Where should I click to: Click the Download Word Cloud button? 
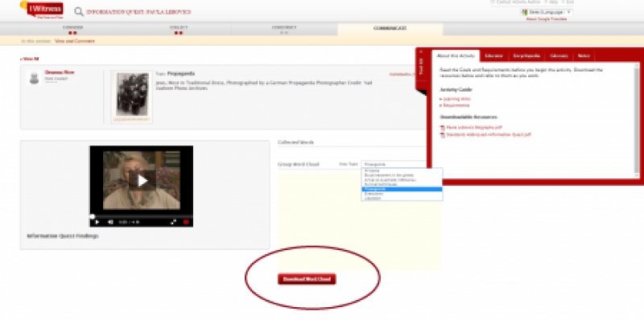(307, 279)
